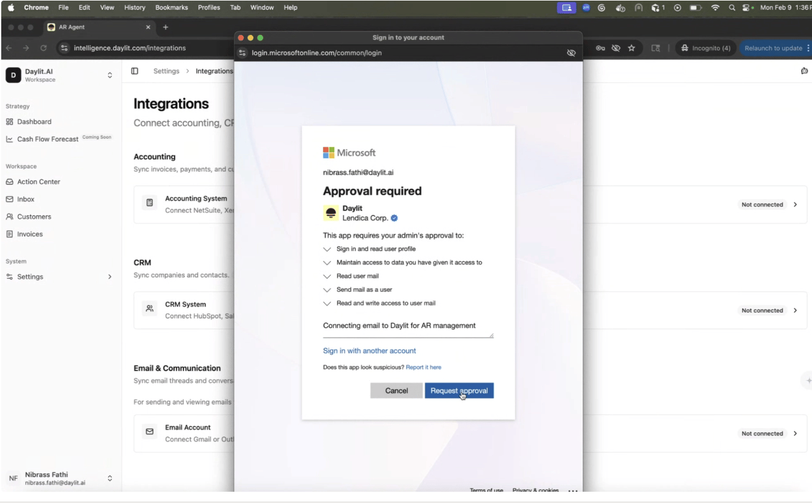Expand "Send mail as a user" permission
The height and width of the screenshot is (504, 812).
tap(326, 289)
